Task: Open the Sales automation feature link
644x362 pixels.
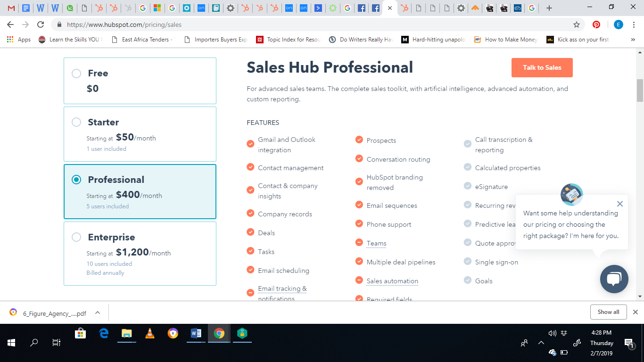Action: click(392, 281)
